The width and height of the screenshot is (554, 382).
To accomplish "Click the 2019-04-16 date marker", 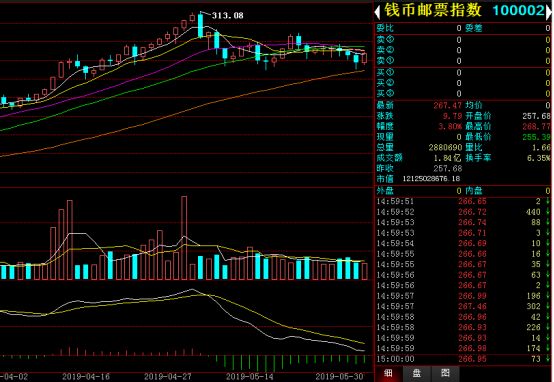I will pyautogui.click(x=86, y=377).
